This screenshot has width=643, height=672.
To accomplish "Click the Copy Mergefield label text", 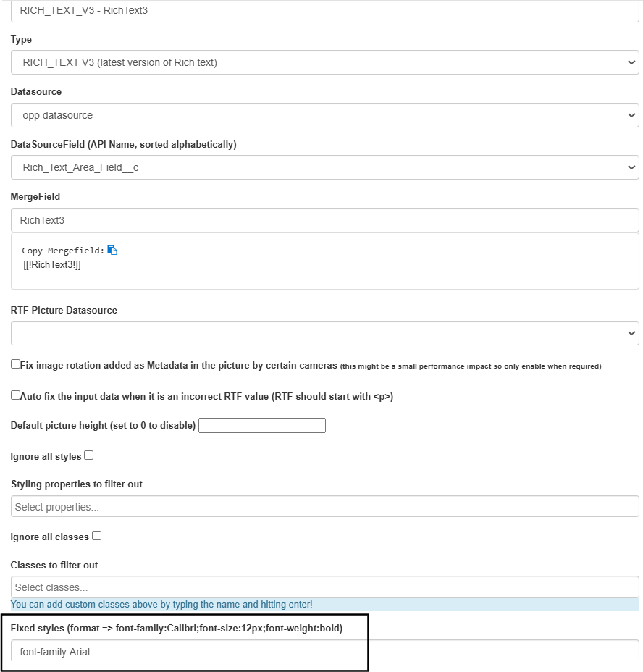I will coord(63,251).
